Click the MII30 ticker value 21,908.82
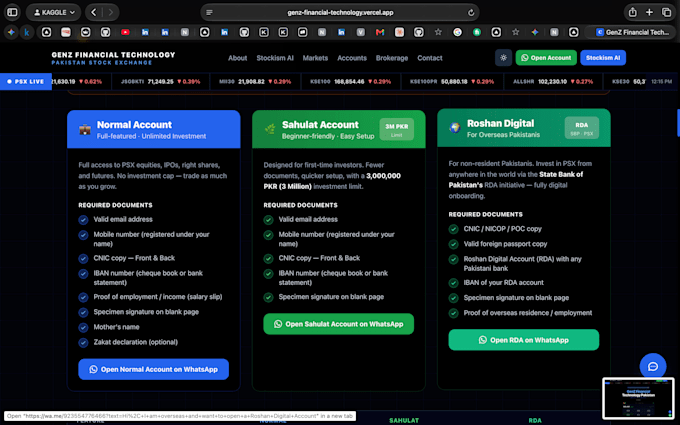The width and height of the screenshot is (680, 425). point(251,82)
